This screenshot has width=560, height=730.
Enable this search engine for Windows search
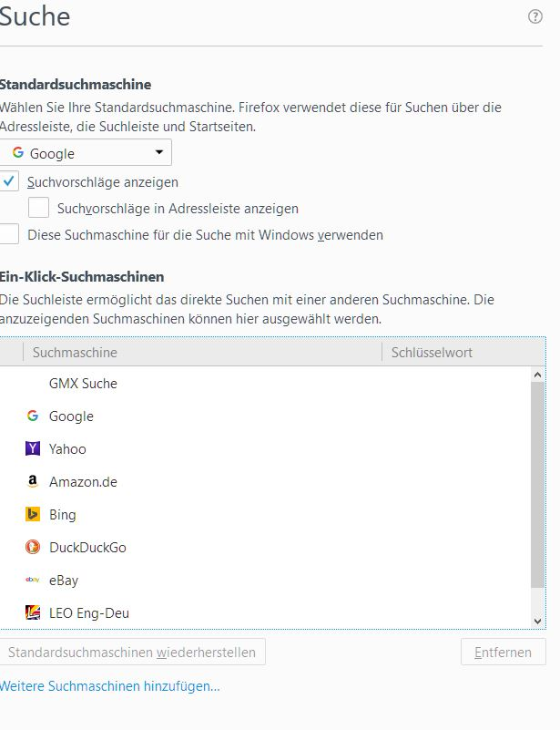pyautogui.click(x=9, y=233)
